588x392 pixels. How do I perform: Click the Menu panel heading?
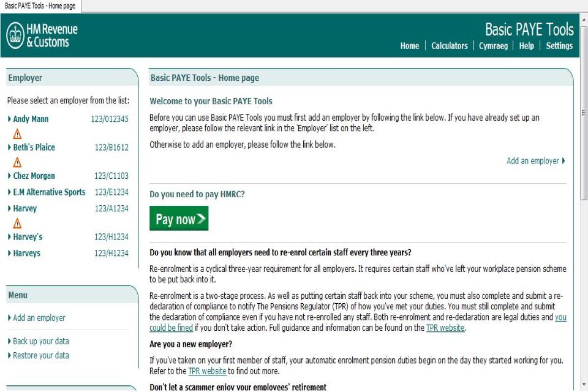[x=18, y=295]
